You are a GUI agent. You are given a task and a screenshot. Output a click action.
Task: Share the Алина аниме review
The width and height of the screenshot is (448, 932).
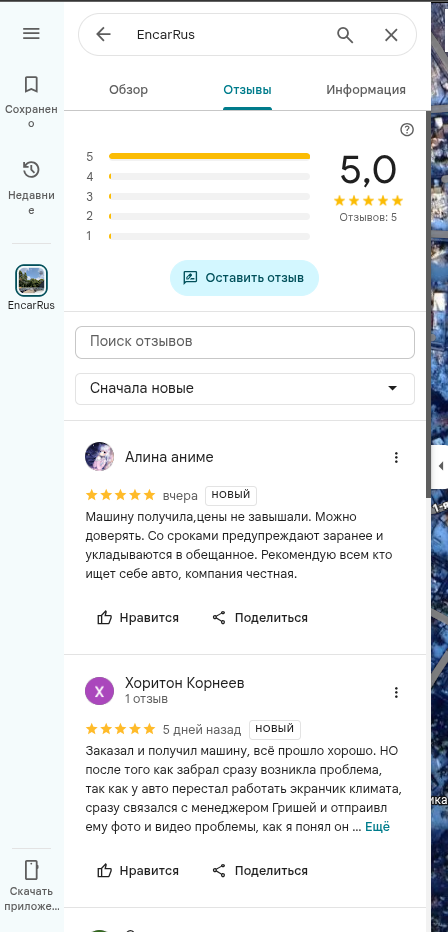(x=260, y=618)
